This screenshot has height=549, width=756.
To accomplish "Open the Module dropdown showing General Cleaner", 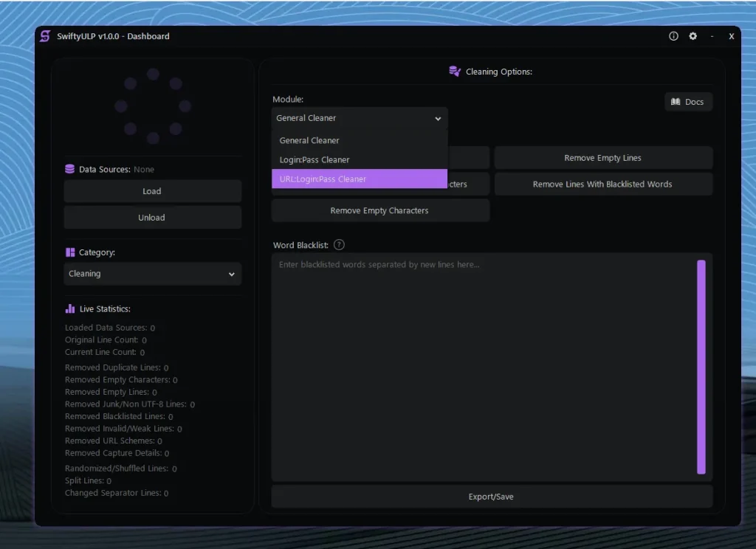I will pyautogui.click(x=359, y=118).
